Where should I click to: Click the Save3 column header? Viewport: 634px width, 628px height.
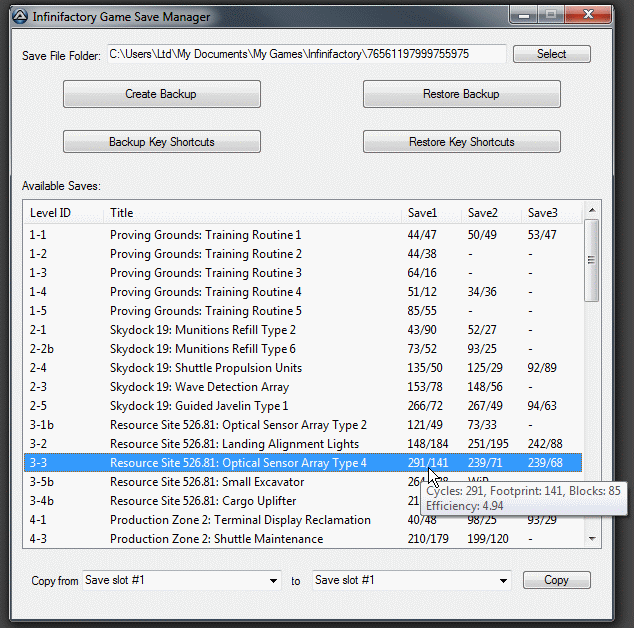coord(552,213)
